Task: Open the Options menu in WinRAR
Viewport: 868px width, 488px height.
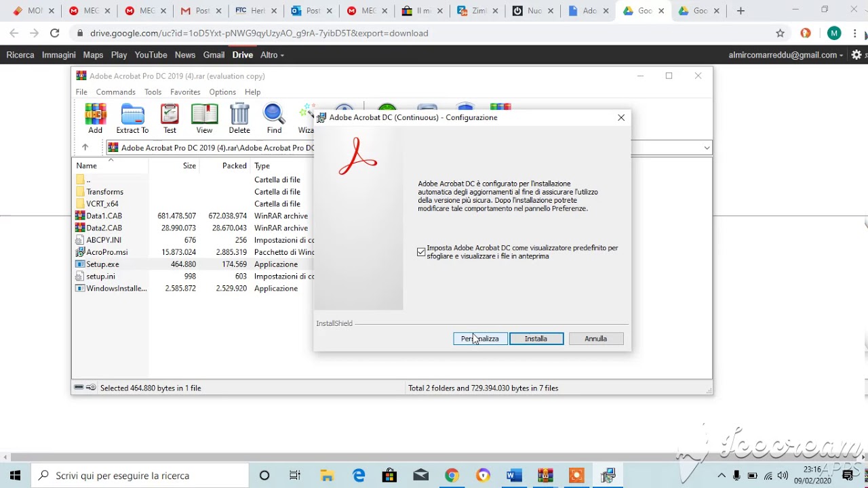Action: click(x=222, y=92)
